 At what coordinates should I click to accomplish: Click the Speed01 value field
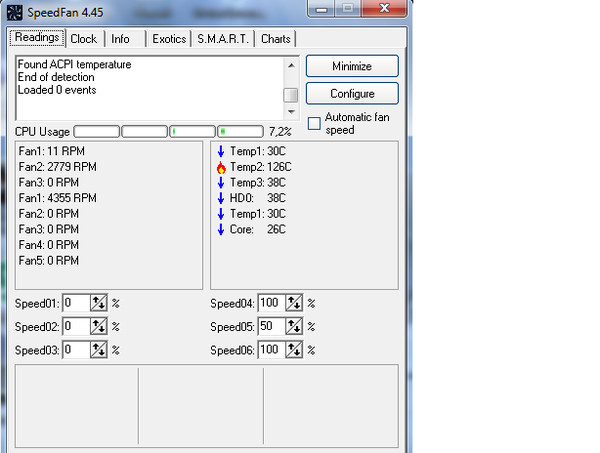[x=77, y=303]
